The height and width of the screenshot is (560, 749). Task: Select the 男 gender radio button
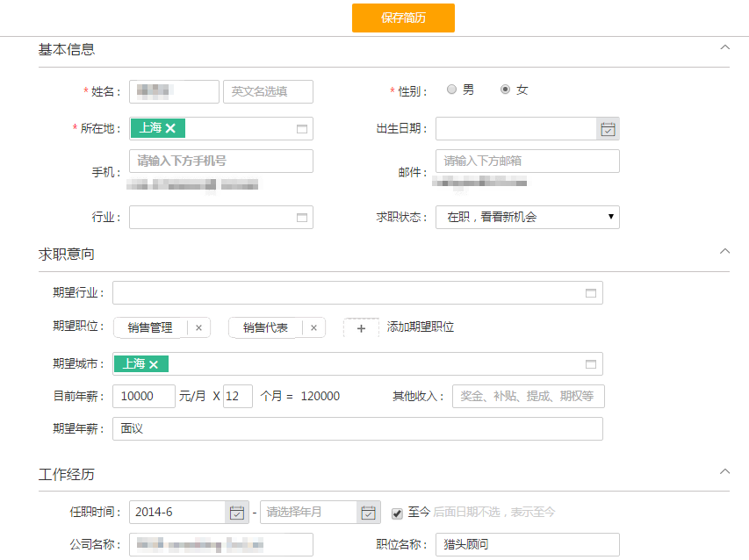tap(451, 90)
